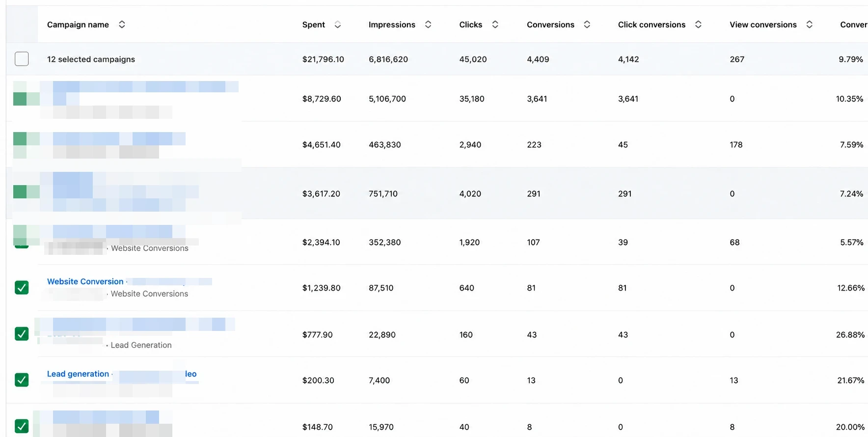Select total impressions value 6,816,620
The image size is (868, 437).
pyautogui.click(x=388, y=59)
